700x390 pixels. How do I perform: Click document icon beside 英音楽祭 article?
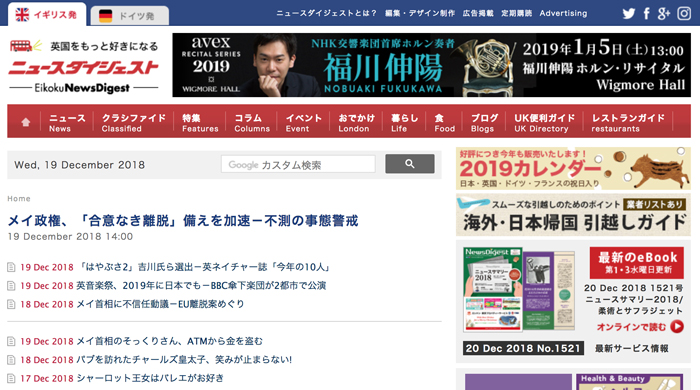point(11,286)
